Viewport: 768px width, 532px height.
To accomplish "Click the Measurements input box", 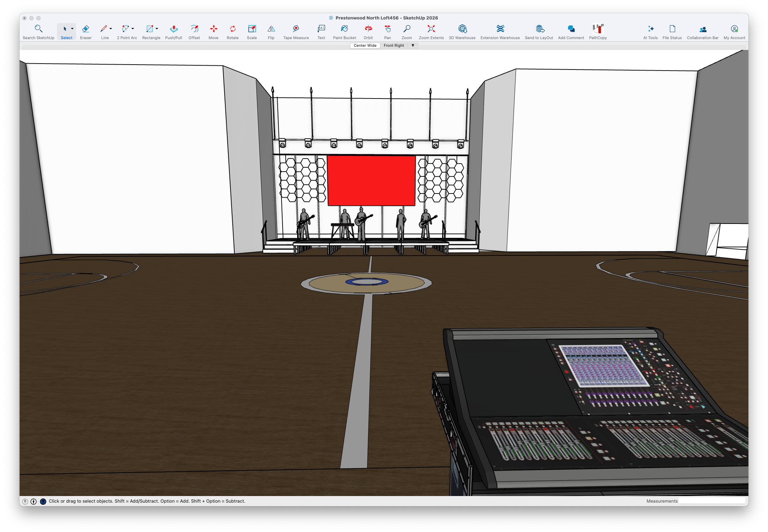I will pyautogui.click(x=712, y=501).
